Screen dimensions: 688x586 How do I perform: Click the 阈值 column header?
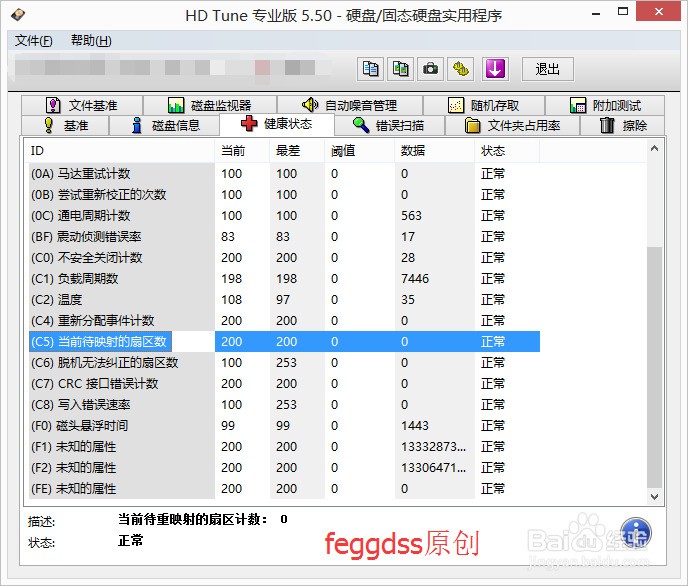359,151
